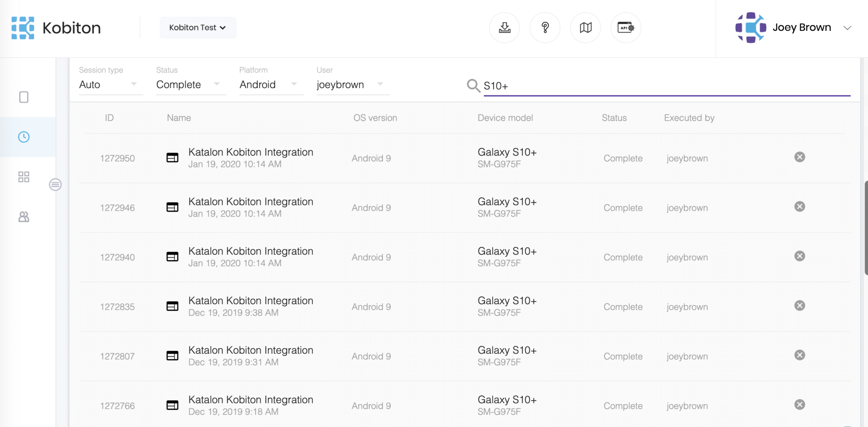This screenshot has width=868, height=427.
Task: Delete session 1272950 with the X icon
Action: (799, 157)
